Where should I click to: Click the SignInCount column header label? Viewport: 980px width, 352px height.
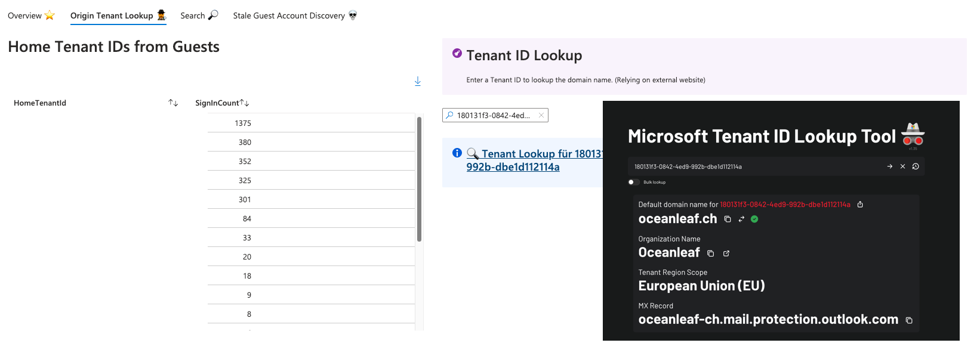pyautogui.click(x=217, y=103)
